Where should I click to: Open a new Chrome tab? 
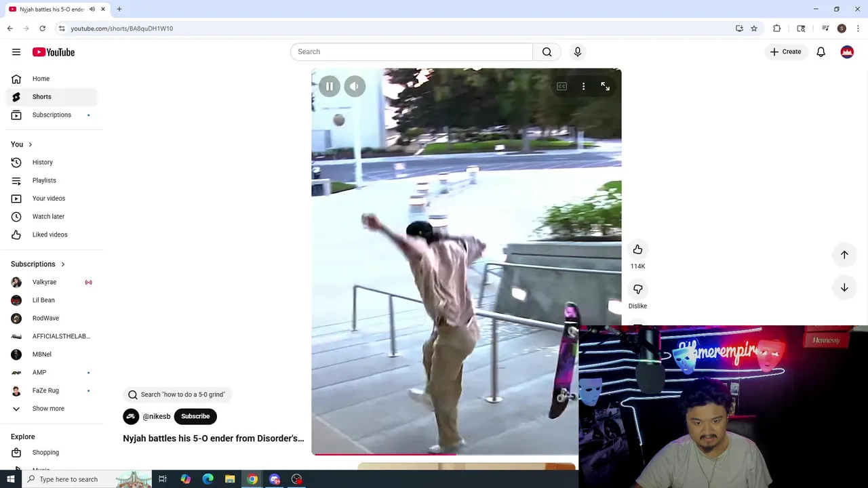coord(119,9)
